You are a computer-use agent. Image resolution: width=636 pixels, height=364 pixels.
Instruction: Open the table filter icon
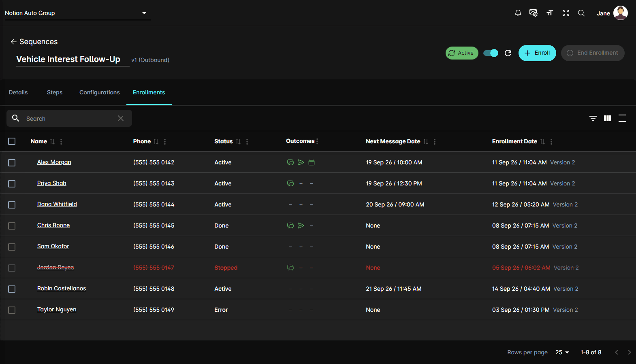[593, 118]
